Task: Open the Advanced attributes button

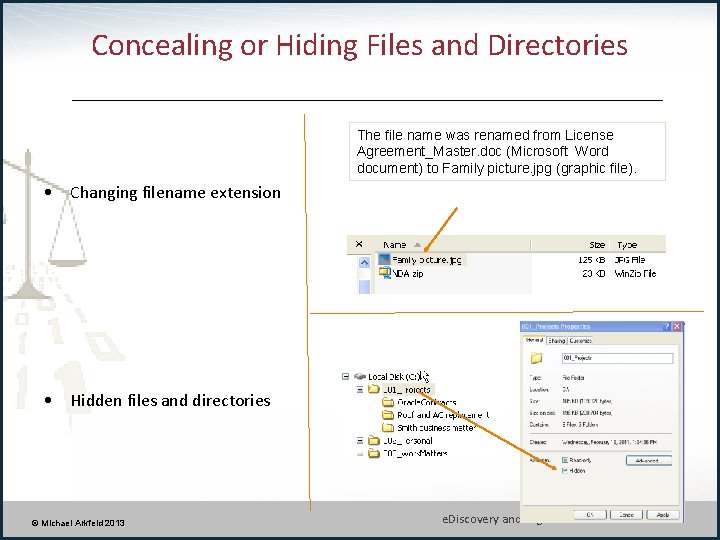Action: coord(649,460)
